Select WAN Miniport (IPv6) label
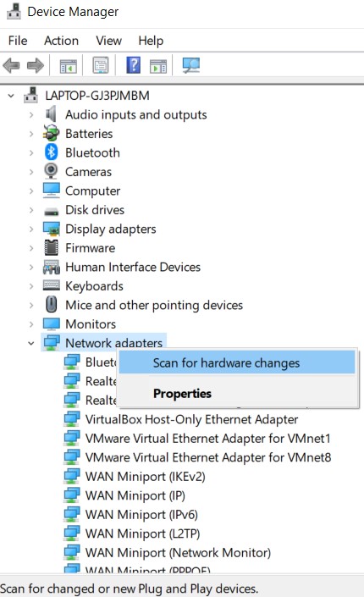 pos(141,514)
